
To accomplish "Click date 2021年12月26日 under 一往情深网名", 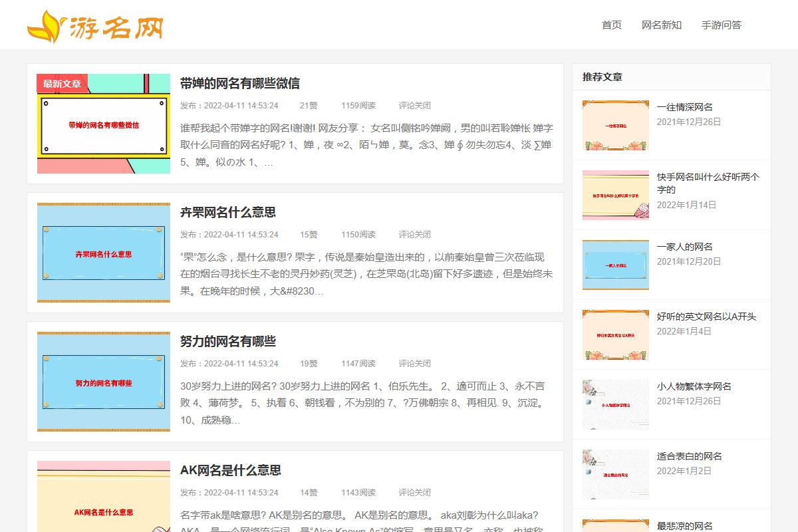I will click(689, 122).
